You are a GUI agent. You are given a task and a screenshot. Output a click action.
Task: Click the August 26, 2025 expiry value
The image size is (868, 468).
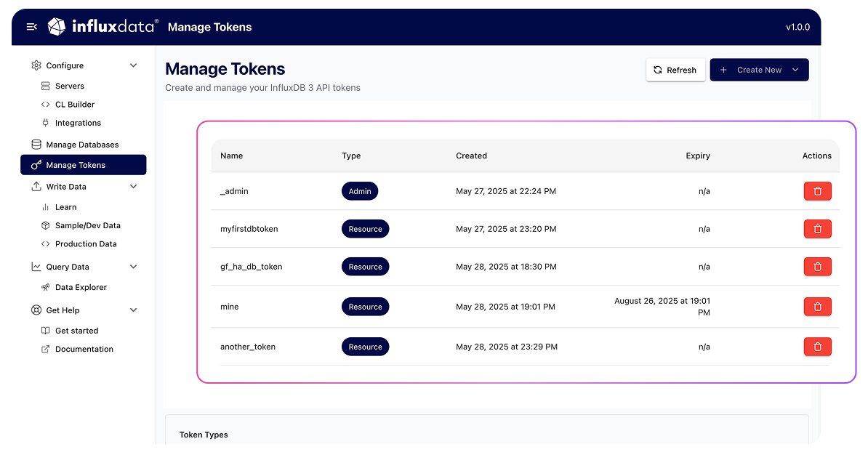662,307
